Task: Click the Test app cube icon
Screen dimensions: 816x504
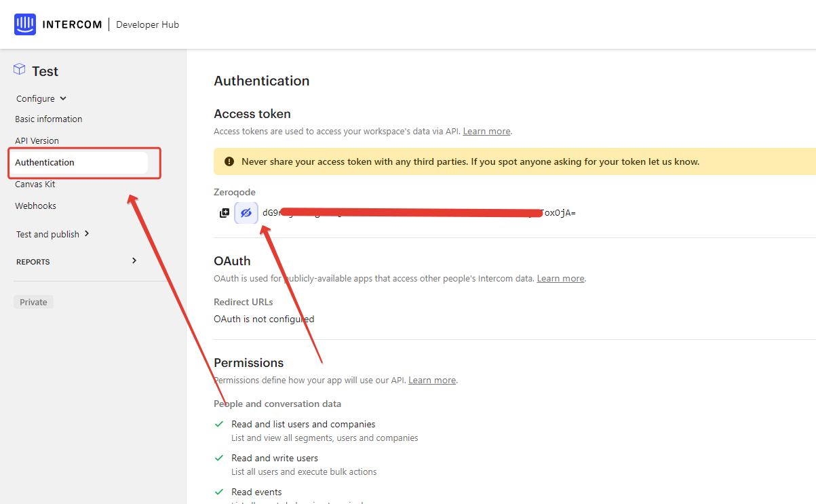Action: (20, 70)
